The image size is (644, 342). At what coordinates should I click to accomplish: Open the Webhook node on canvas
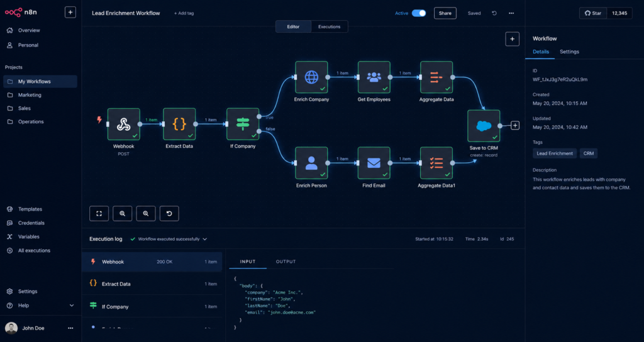click(x=124, y=124)
